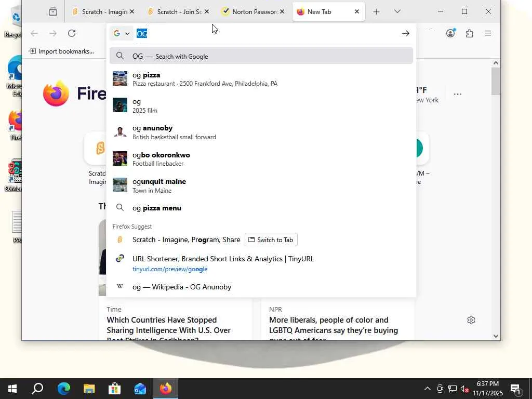The height and width of the screenshot is (399, 532).
Task: Switch to Scratch - Join Scratch tab
Action: (x=175, y=12)
